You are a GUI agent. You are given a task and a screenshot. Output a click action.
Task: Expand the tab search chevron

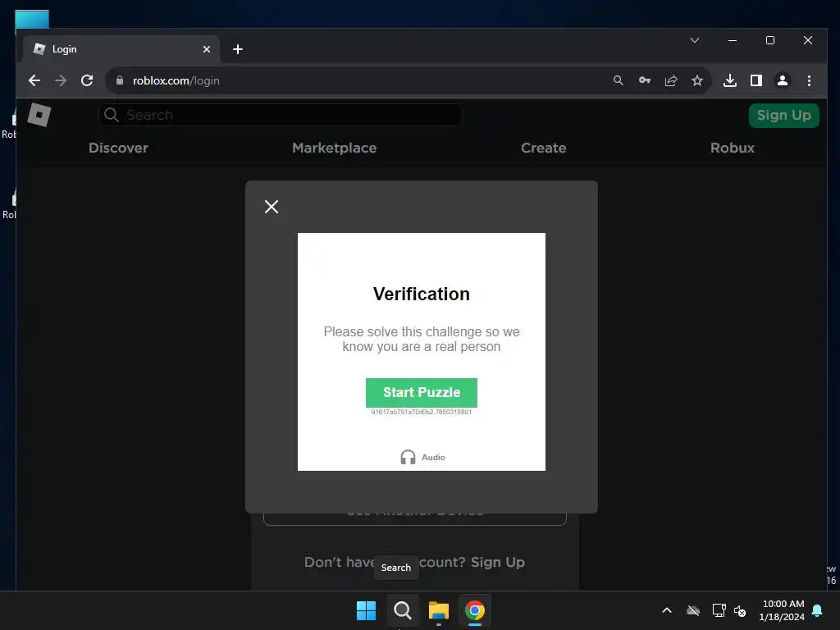tap(695, 40)
